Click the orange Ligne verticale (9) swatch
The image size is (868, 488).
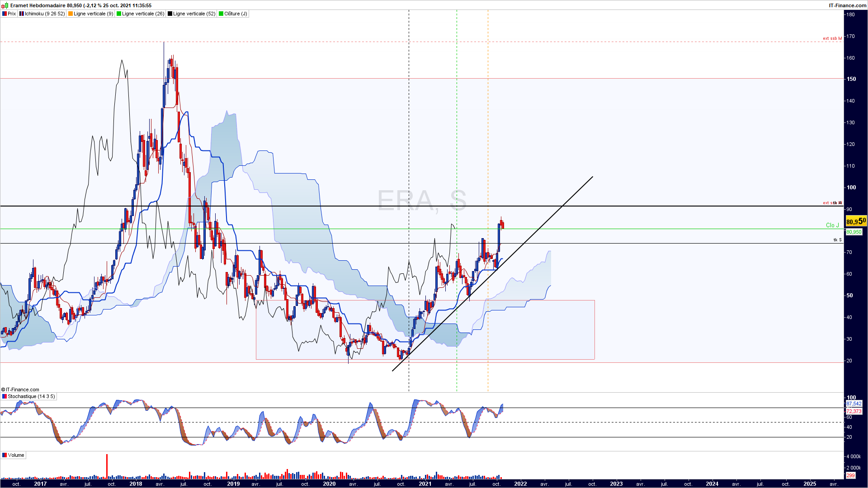point(71,14)
